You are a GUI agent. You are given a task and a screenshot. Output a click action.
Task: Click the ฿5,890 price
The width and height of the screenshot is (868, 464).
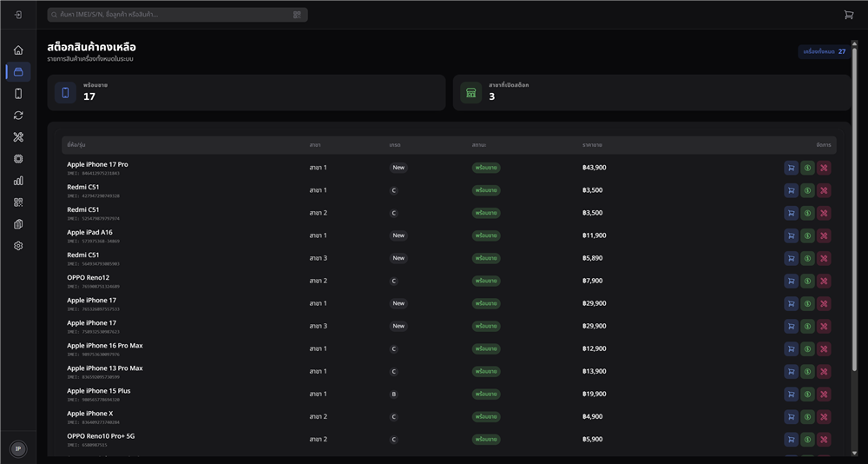click(593, 258)
